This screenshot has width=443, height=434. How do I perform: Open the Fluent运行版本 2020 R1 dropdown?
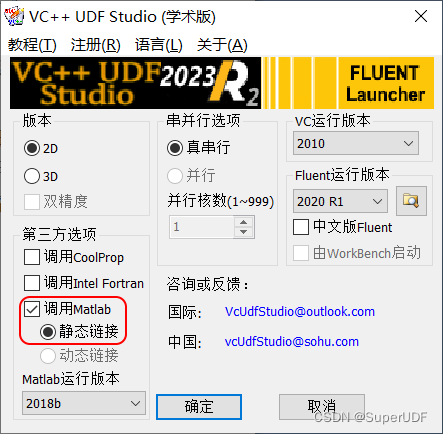pos(340,201)
